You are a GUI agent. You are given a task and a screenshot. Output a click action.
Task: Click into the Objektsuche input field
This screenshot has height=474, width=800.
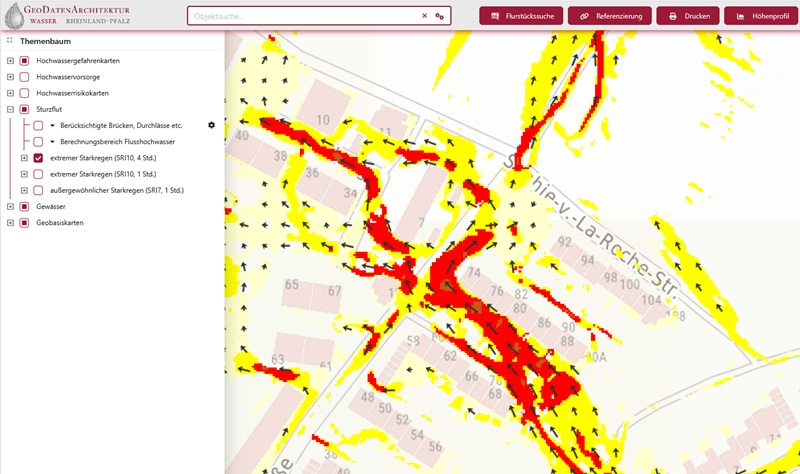pyautogui.click(x=300, y=16)
